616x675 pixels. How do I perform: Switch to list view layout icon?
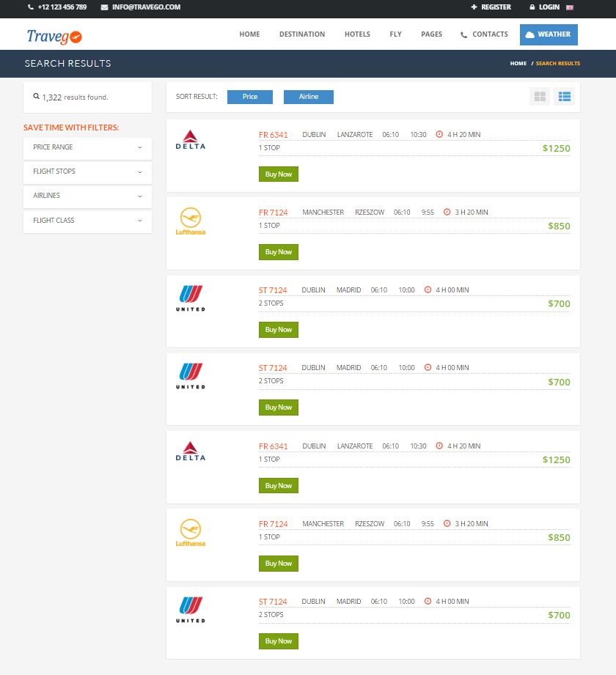tap(565, 97)
